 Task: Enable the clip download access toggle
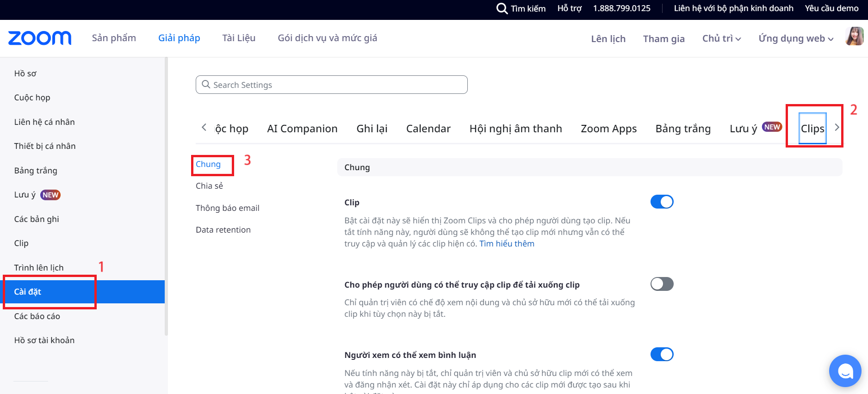coord(662,284)
